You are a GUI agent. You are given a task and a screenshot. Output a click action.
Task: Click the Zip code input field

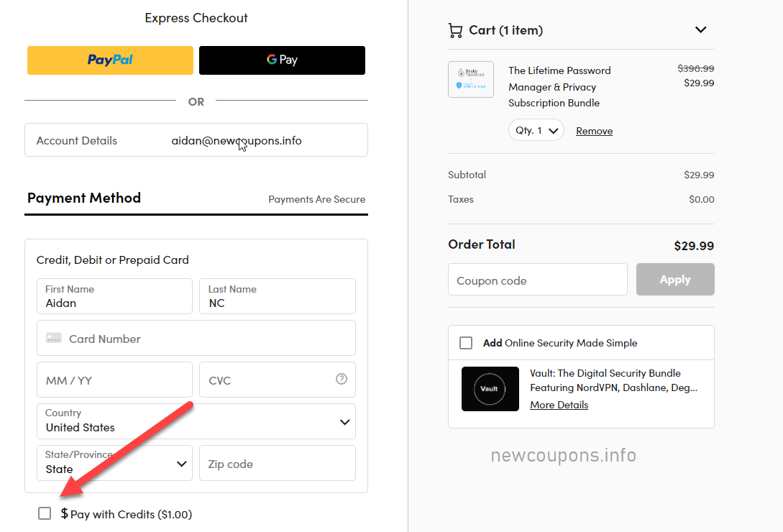pyautogui.click(x=277, y=463)
